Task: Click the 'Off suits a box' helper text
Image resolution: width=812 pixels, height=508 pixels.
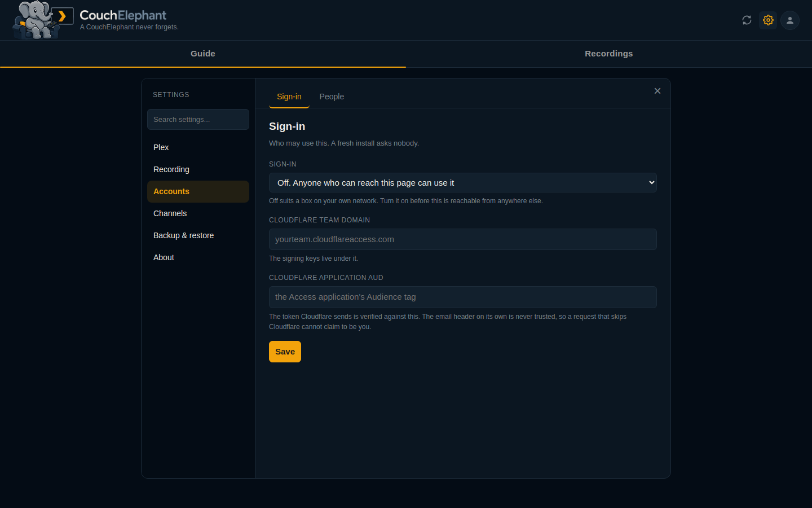Action: click(x=406, y=201)
